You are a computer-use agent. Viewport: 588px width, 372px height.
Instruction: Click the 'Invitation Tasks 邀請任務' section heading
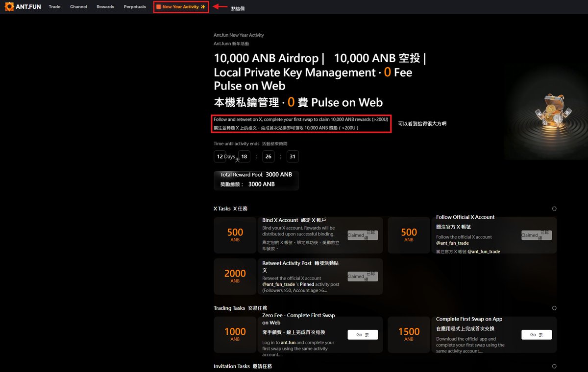point(243,366)
